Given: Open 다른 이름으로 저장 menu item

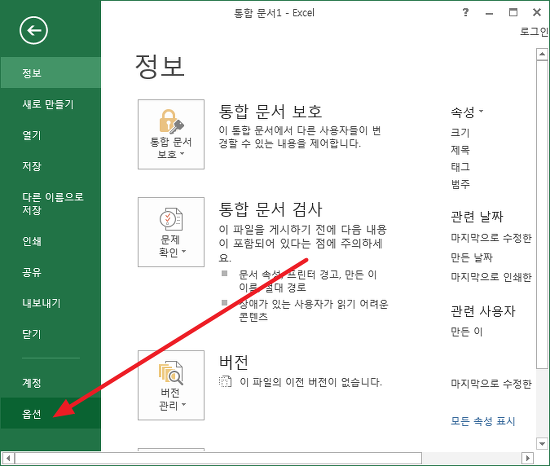Looking at the screenshot, I should click(51, 203).
